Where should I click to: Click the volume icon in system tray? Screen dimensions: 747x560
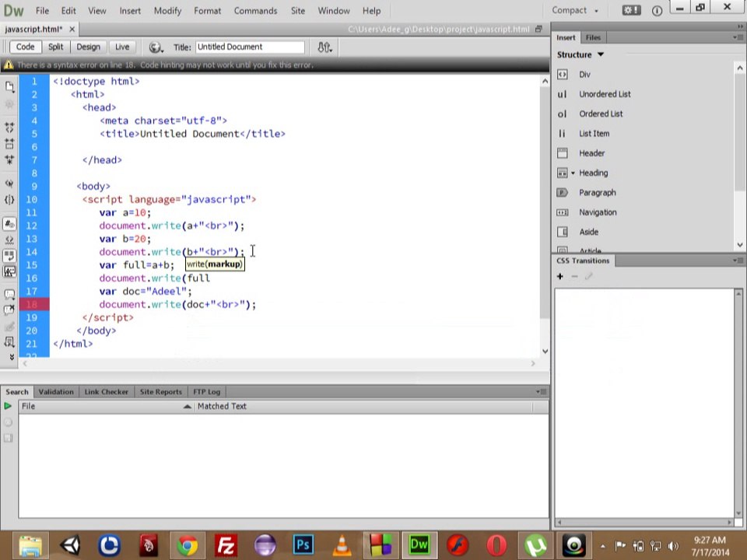673,546
